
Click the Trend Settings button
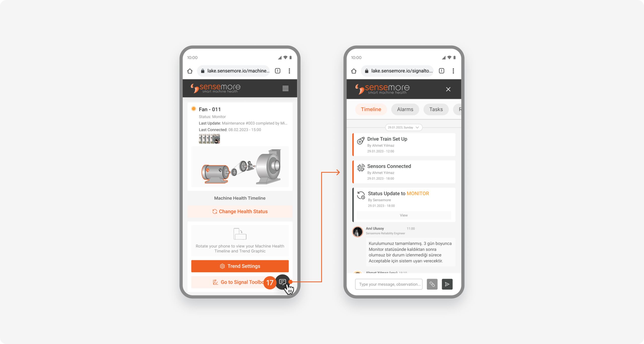pos(240,266)
